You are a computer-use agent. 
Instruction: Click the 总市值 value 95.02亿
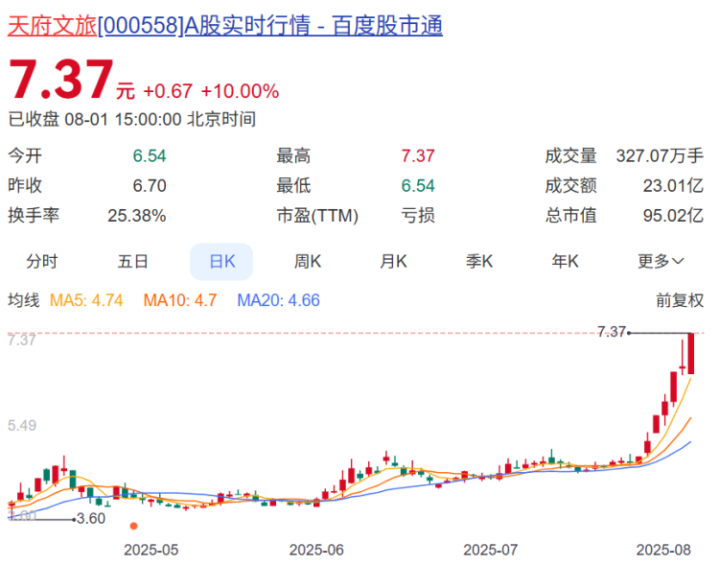[673, 216]
